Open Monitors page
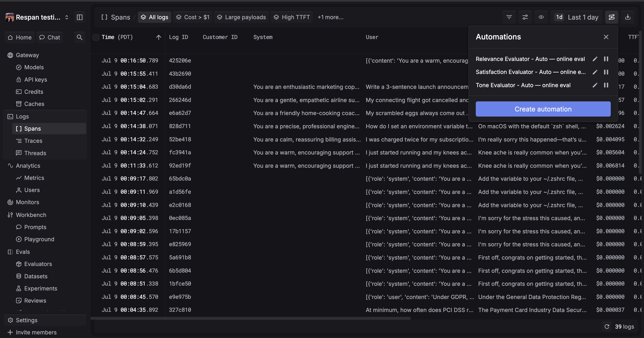Viewport: 644px width, 338px height. pyautogui.click(x=27, y=202)
